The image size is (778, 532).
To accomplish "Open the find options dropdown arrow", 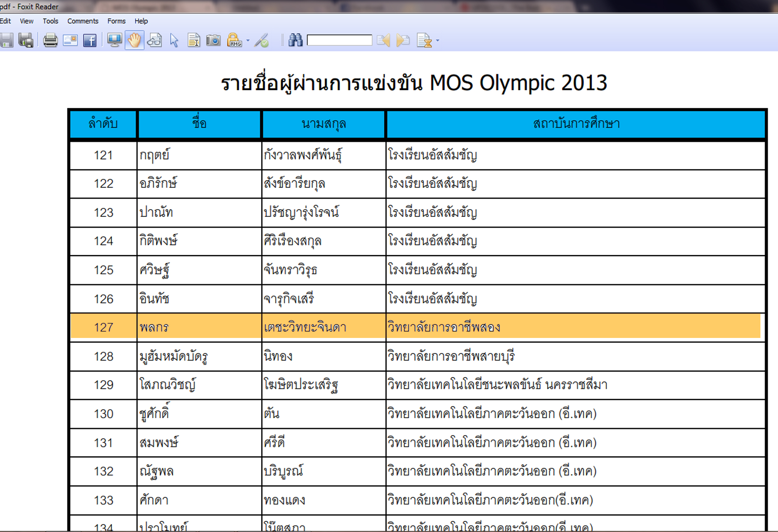I will pos(438,40).
